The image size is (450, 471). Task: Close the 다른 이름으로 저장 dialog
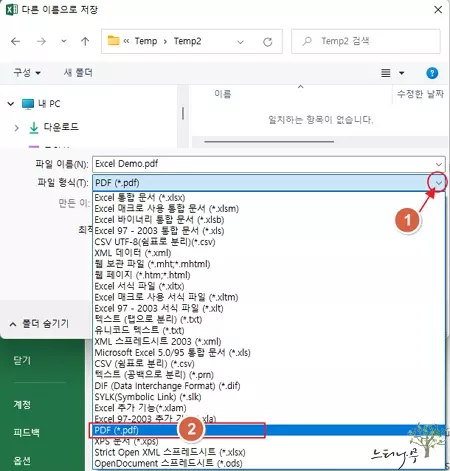click(x=438, y=10)
